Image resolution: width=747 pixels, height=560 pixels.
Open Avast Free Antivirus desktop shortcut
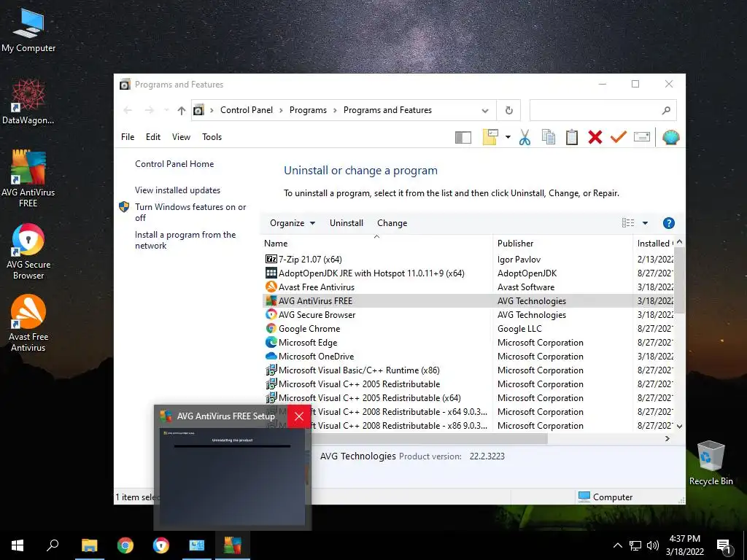(x=28, y=323)
